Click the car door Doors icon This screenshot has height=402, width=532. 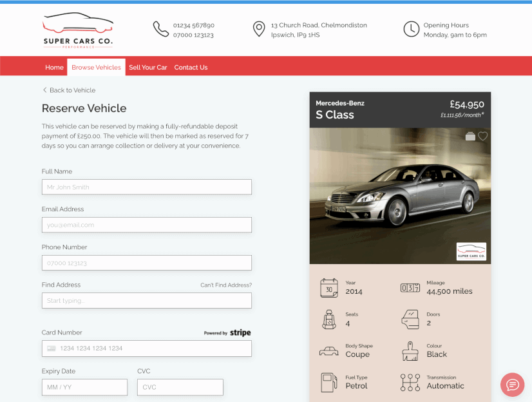point(410,320)
